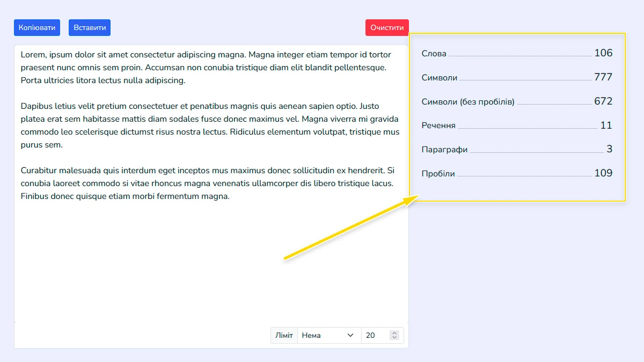Place cursor in paragraph starting "Lorem, ipsum"
The image size is (644, 362).
(204, 68)
